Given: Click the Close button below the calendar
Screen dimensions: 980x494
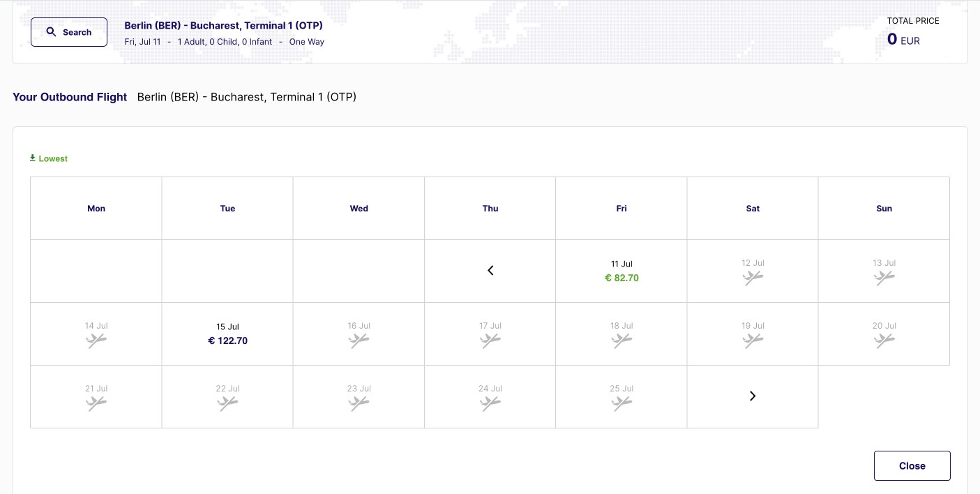Looking at the screenshot, I should point(912,466).
